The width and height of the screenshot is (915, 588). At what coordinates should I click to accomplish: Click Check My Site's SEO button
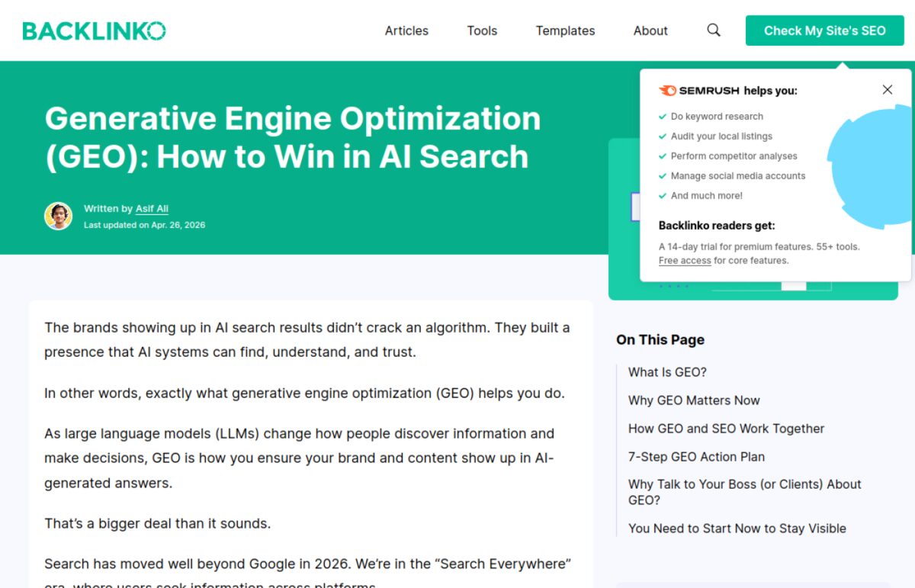tap(825, 31)
